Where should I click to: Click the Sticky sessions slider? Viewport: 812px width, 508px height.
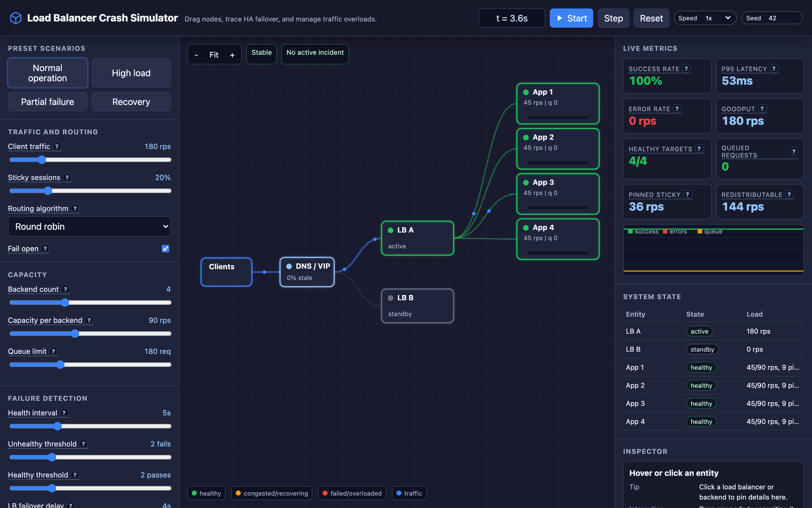pos(90,191)
